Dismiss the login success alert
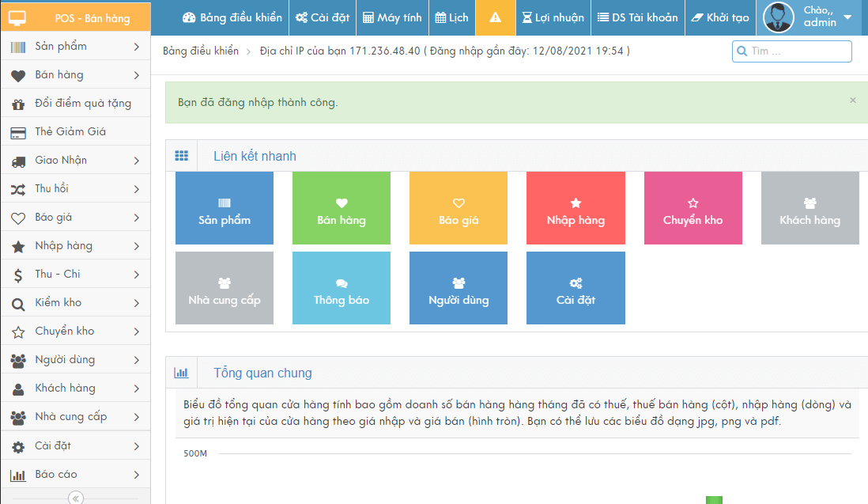868x504 pixels. point(852,100)
